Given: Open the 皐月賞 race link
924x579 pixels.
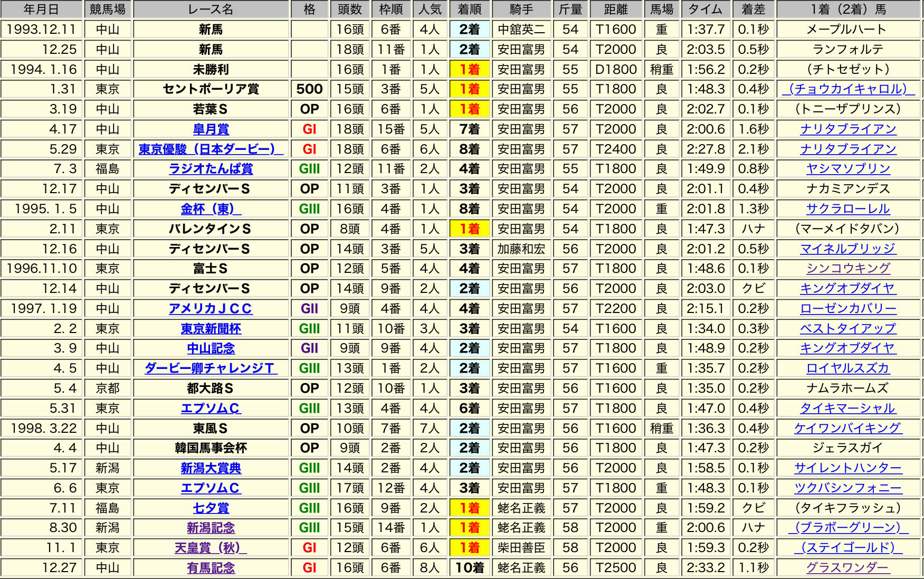Looking at the screenshot, I should [x=211, y=129].
